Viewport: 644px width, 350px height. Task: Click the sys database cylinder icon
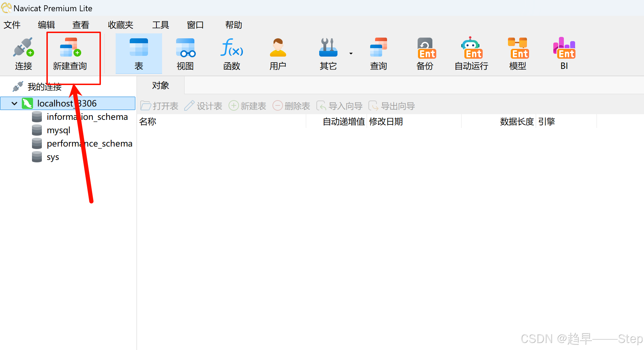pyautogui.click(x=37, y=157)
